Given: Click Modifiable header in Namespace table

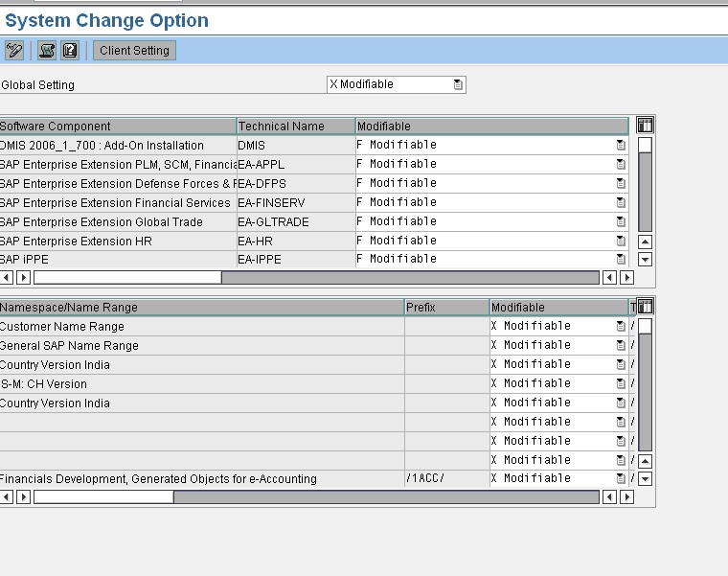Looking at the screenshot, I should pos(559,307).
